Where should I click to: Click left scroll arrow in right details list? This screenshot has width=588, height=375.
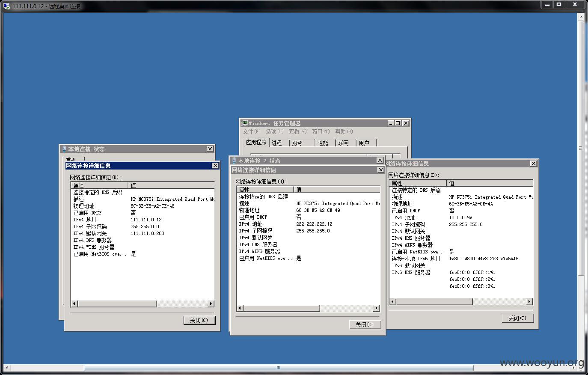[x=393, y=302]
